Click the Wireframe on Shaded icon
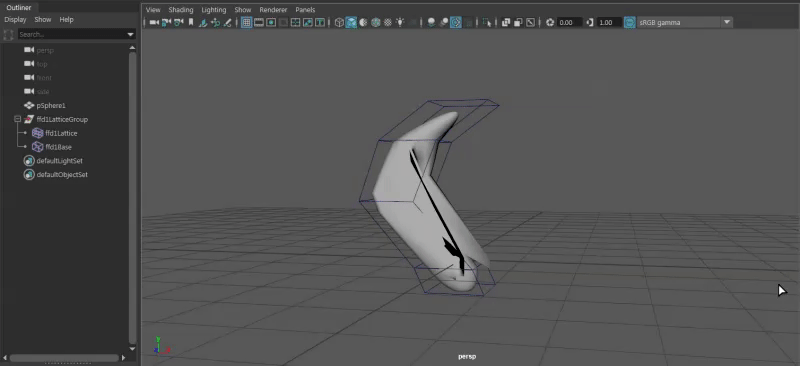The height and width of the screenshot is (366, 800). (x=376, y=22)
